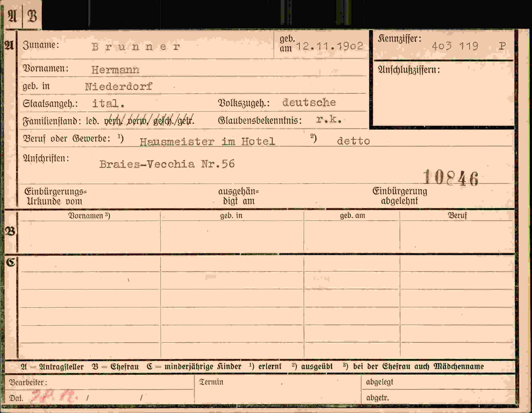Select the religion entry 'r.k.'
532x413 pixels.
329,119
